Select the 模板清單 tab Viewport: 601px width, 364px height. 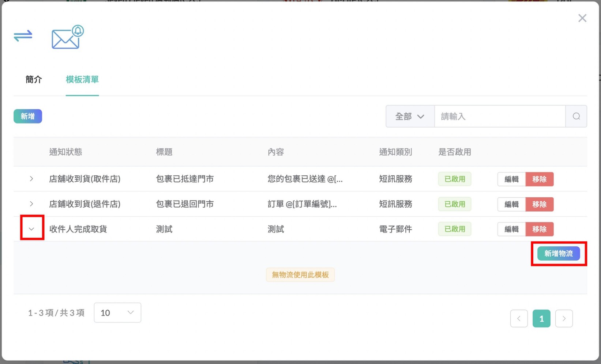pos(82,79)
